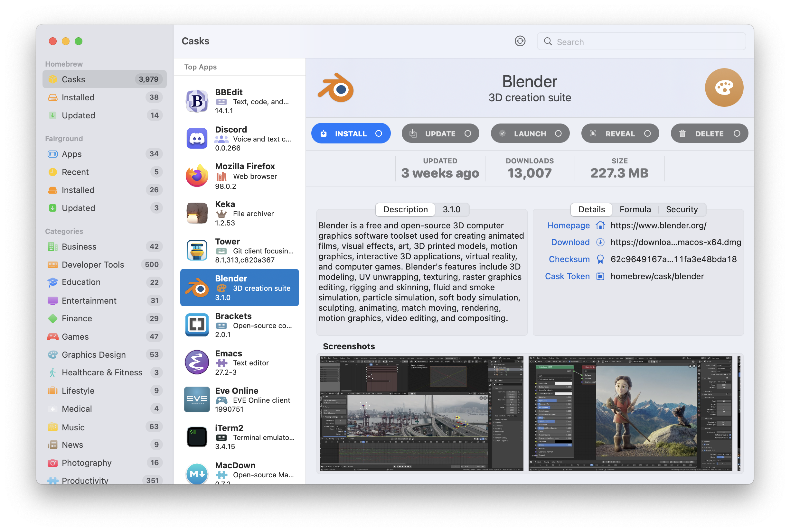Open the blender.org homepage link
The height and width of the screenshot is (532, 790).
click(x=658, y=225)
